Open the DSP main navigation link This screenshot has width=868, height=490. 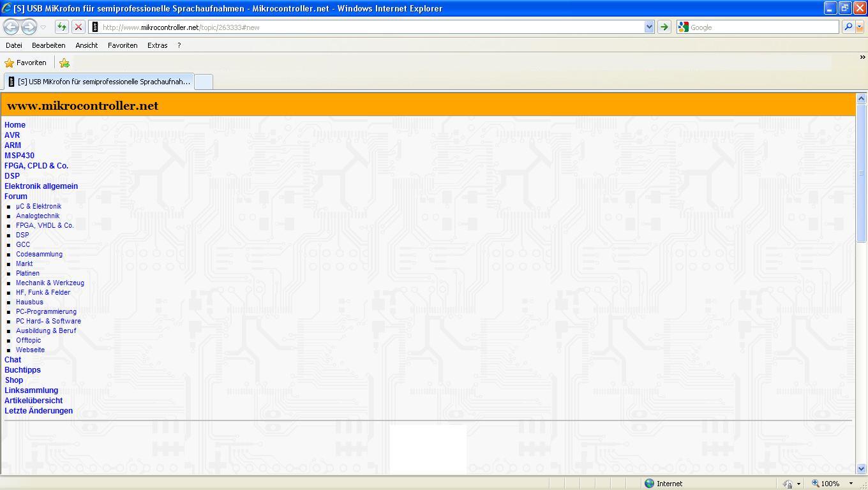(x=12, y=176)
